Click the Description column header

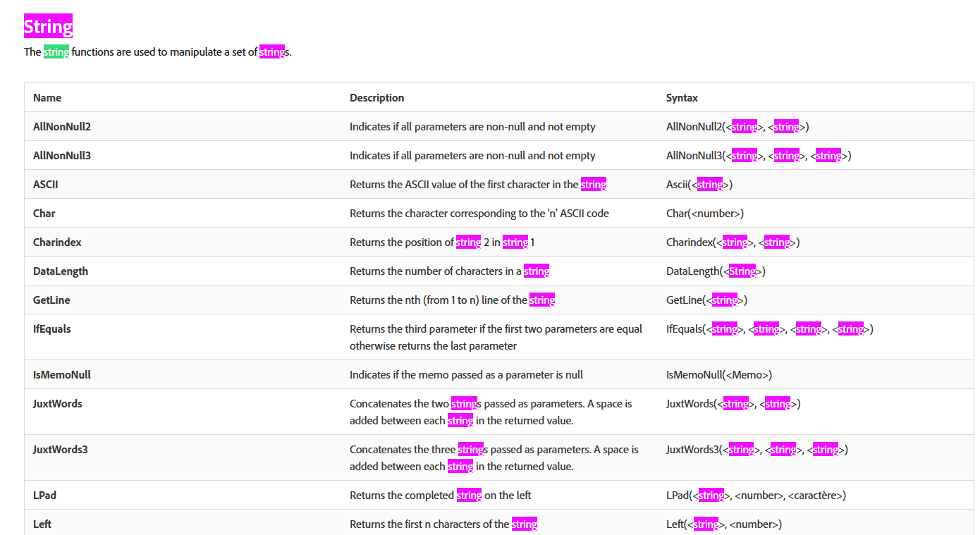point(376,97)
